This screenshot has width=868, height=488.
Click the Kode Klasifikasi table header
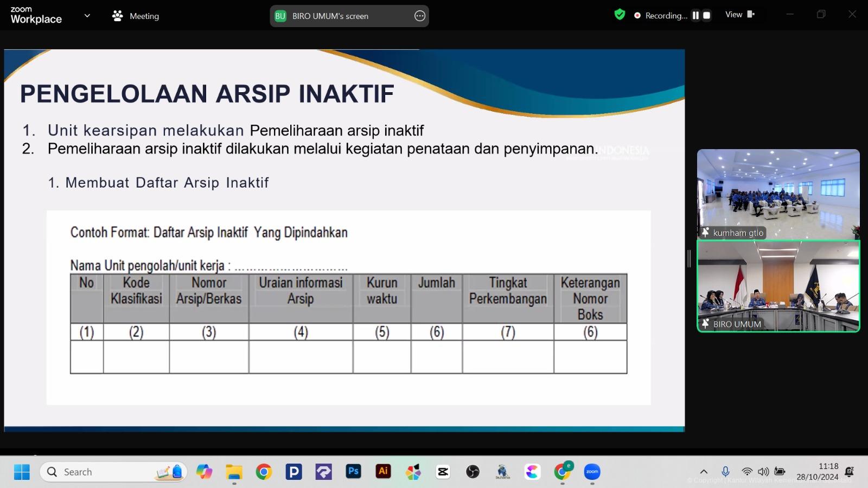(136, 298)
